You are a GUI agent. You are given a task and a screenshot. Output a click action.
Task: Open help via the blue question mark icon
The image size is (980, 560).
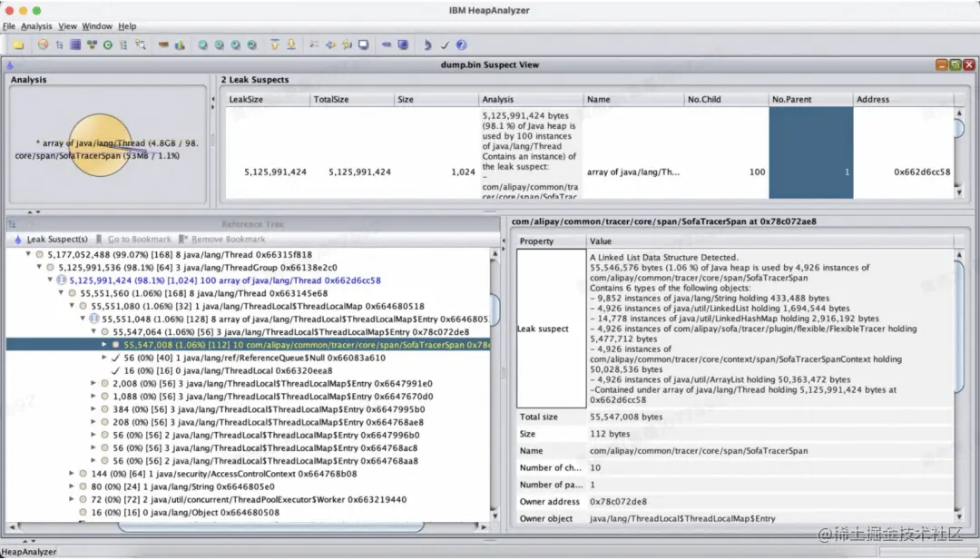coord(461,45)
